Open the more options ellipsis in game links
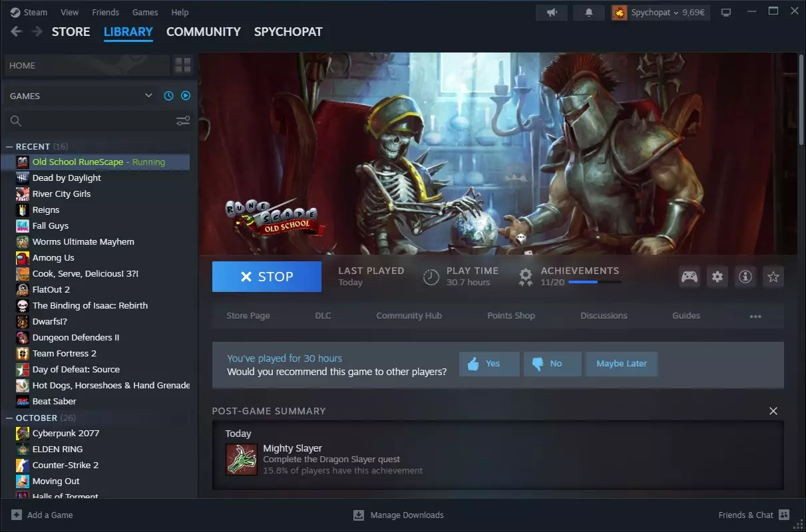Viewport: 806px width, 532px height. pyautogui.click(x=755, y=317)
